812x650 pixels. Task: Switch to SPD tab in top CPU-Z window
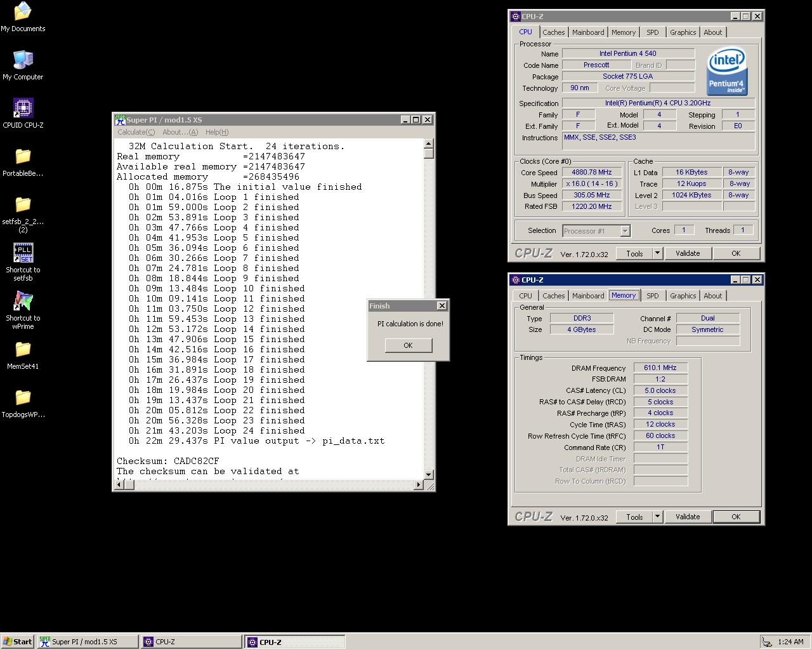click(x=653, y=32)
